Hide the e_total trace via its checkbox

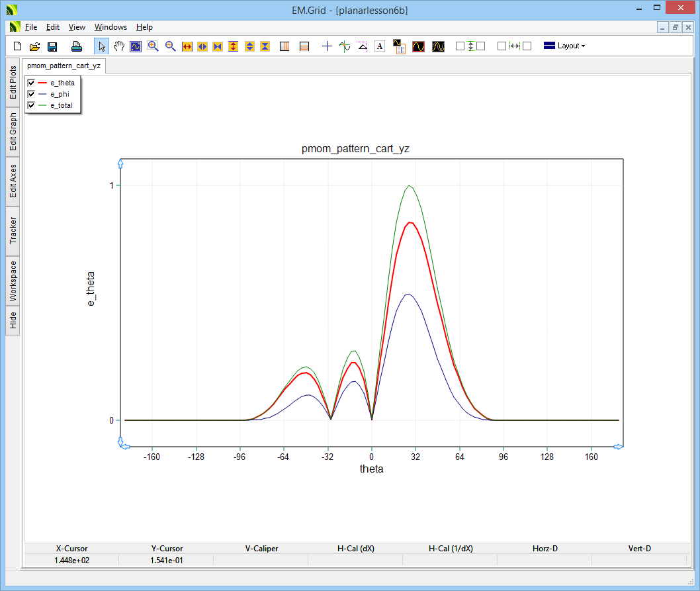(31, 105)
